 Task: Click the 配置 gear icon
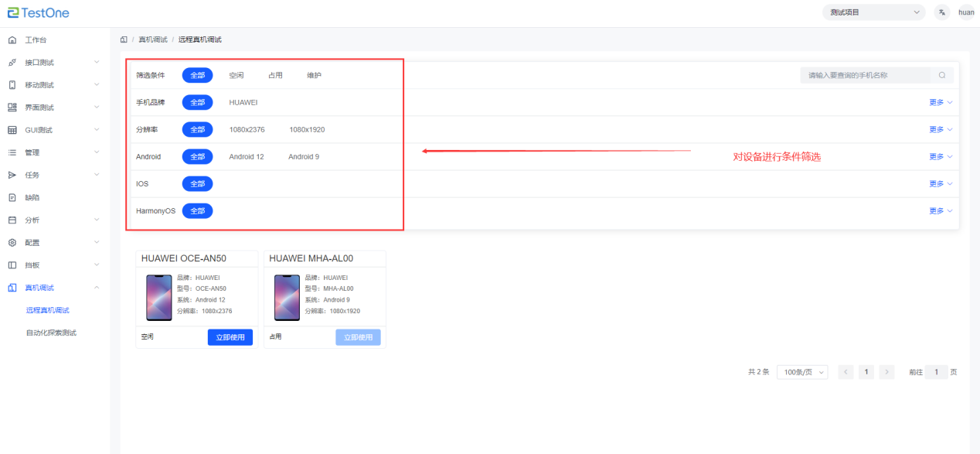(12, 243)
